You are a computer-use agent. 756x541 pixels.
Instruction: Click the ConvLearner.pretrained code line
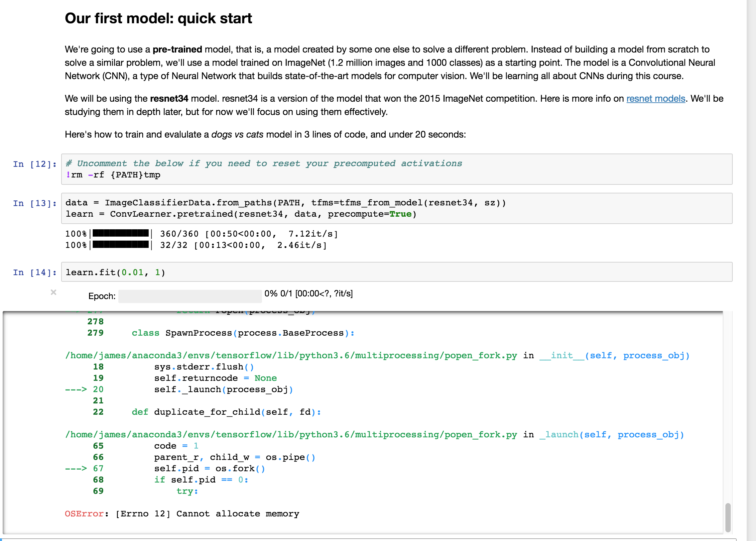click(241, 214)
